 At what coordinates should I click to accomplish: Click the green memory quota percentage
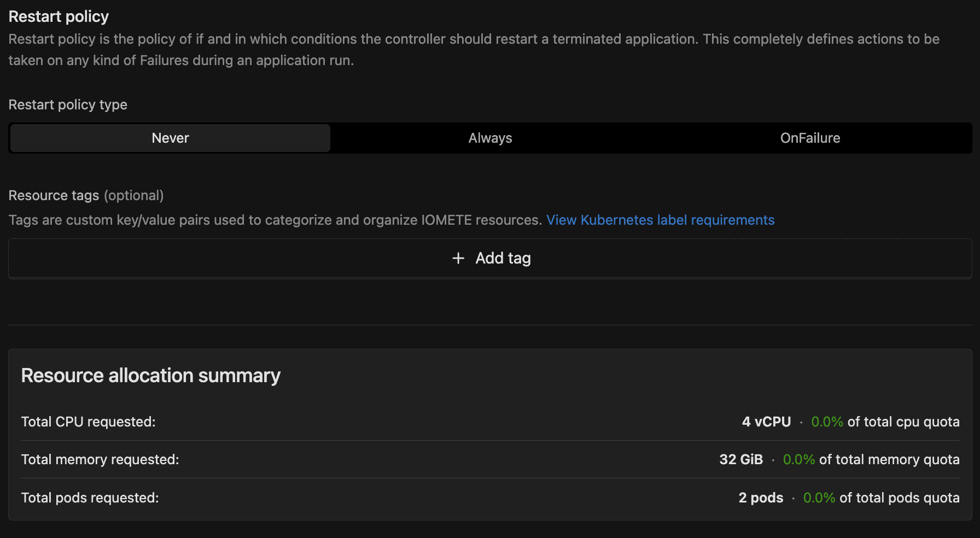click(x=798, y=460)
